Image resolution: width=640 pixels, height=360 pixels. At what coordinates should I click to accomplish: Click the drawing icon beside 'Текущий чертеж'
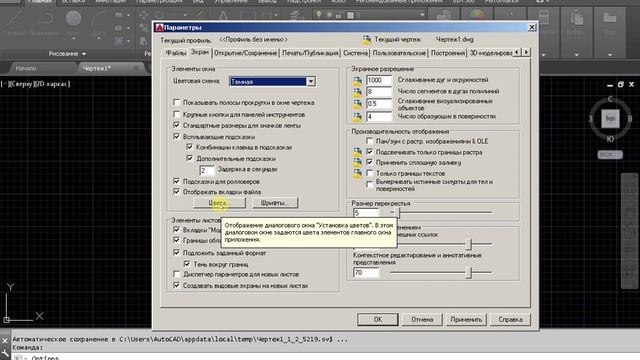tap(366, 40)
